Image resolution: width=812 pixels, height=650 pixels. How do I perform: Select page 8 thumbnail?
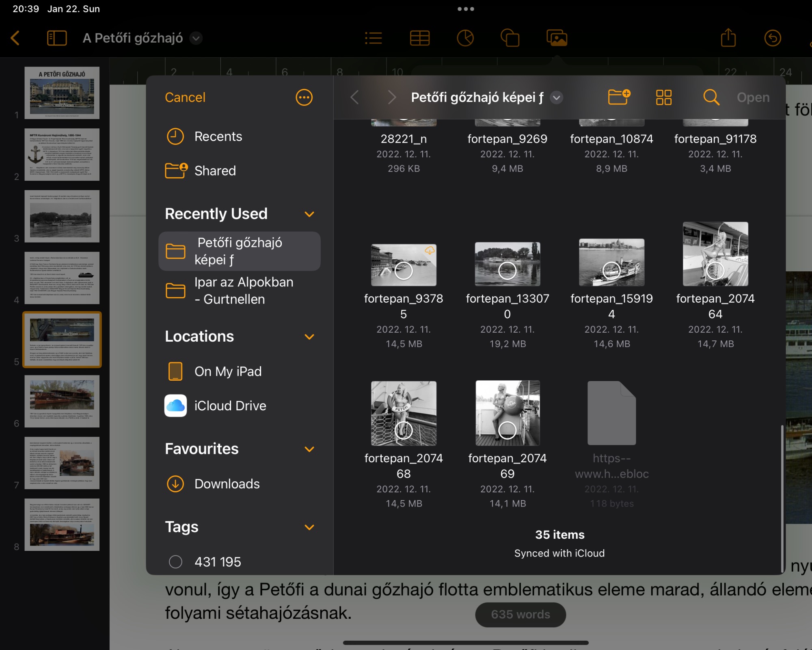point(62,525)
